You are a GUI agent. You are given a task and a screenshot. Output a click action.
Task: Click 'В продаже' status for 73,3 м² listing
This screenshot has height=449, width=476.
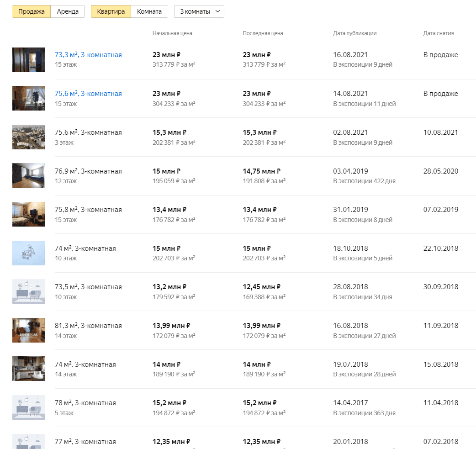[x=440, y=55]
